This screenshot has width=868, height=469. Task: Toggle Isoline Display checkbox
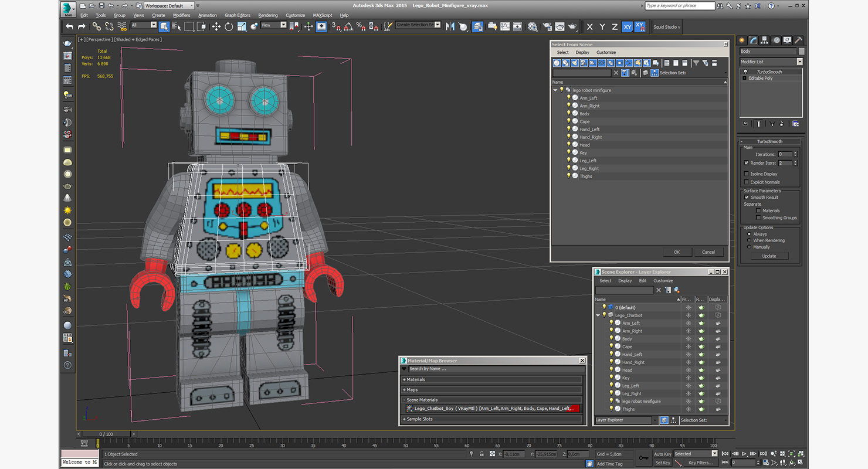[x=746, y=174]
